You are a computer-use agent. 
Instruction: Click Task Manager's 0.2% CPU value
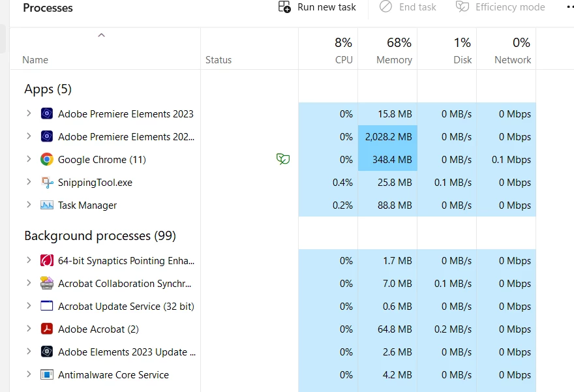click(x=342, y=205)
